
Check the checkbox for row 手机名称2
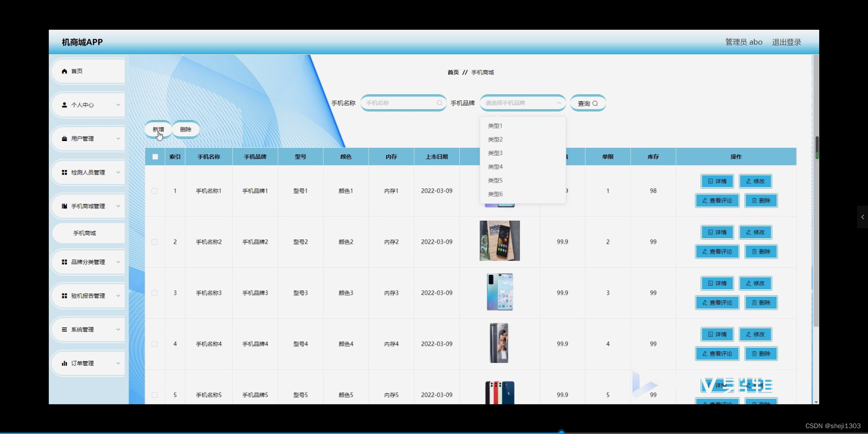point(154,242)
